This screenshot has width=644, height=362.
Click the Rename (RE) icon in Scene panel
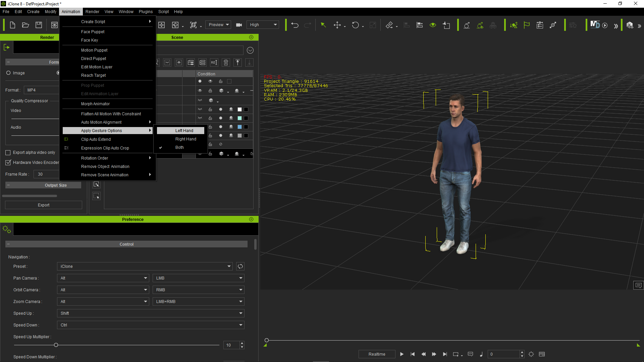pos(214,63)
